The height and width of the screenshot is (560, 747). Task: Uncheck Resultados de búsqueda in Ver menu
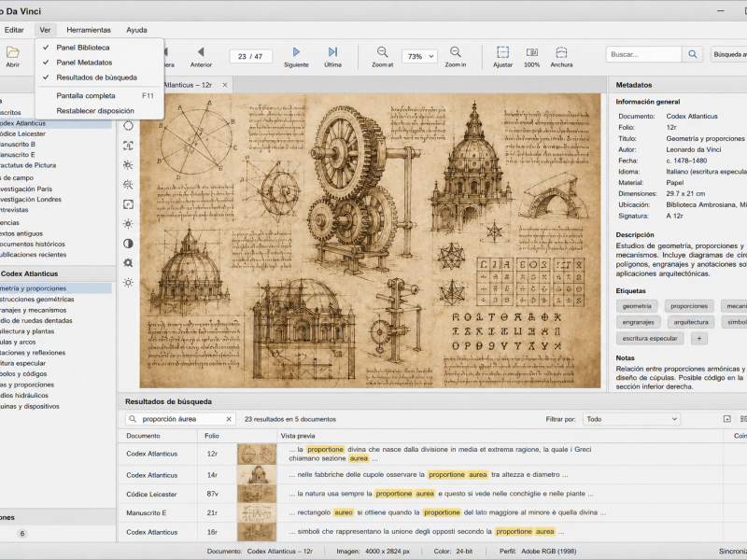click(100, 77)
